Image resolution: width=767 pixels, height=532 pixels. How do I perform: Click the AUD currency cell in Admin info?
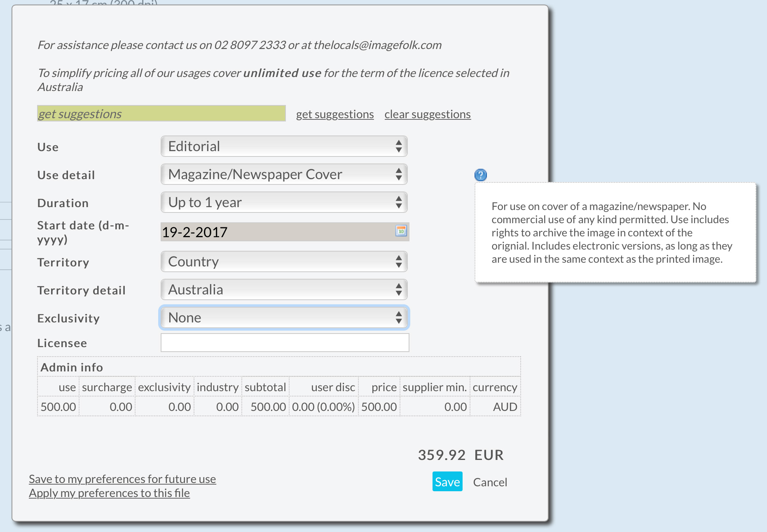(496, 407)
